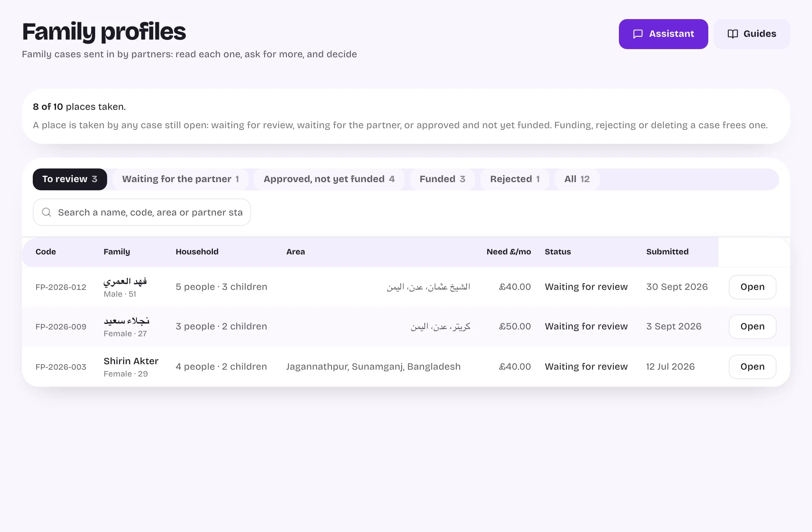Screen dimensions: 812x532
Task: Switch to Waiting for the partner tab
Action: pyautogui.click(x=180, y=179)
